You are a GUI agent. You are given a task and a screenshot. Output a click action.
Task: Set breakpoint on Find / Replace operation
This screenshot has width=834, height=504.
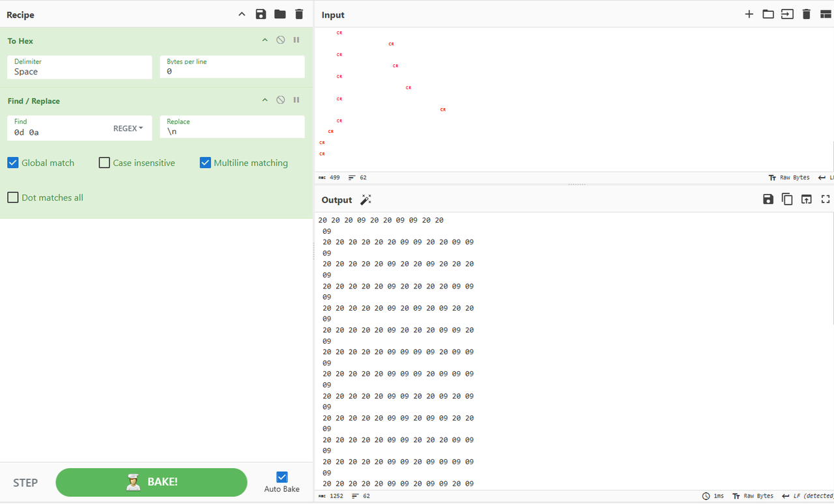296,100
